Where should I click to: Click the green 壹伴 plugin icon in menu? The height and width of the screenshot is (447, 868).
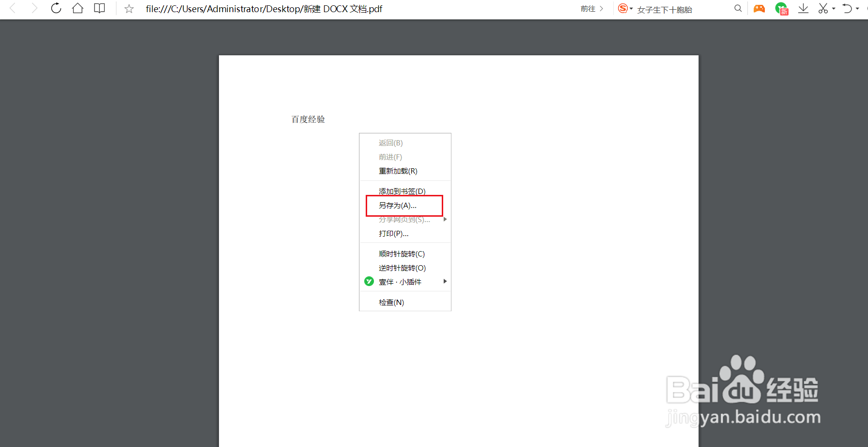click(369, 281)
